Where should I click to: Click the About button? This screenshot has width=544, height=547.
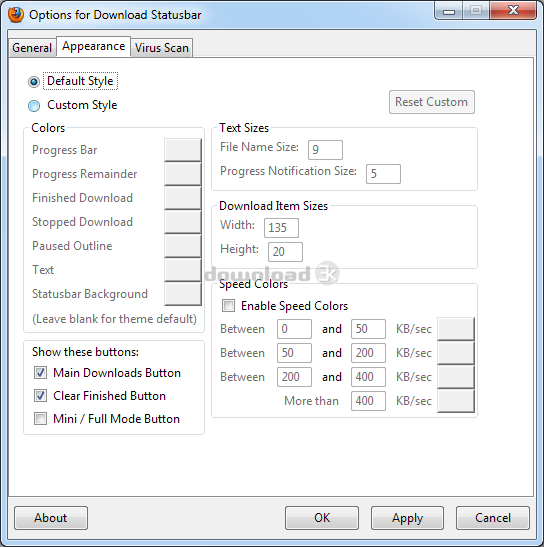pos(51,518)
